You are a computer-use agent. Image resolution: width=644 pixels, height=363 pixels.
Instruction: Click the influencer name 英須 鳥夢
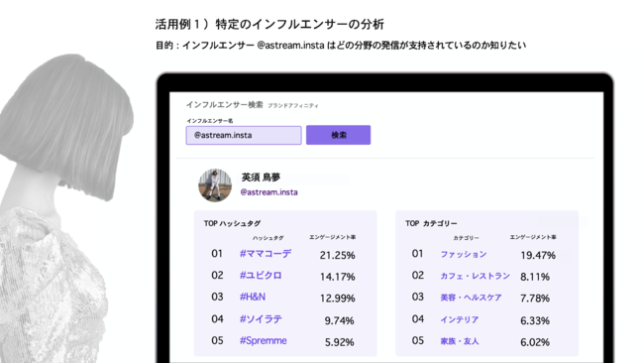click(261, 178)
